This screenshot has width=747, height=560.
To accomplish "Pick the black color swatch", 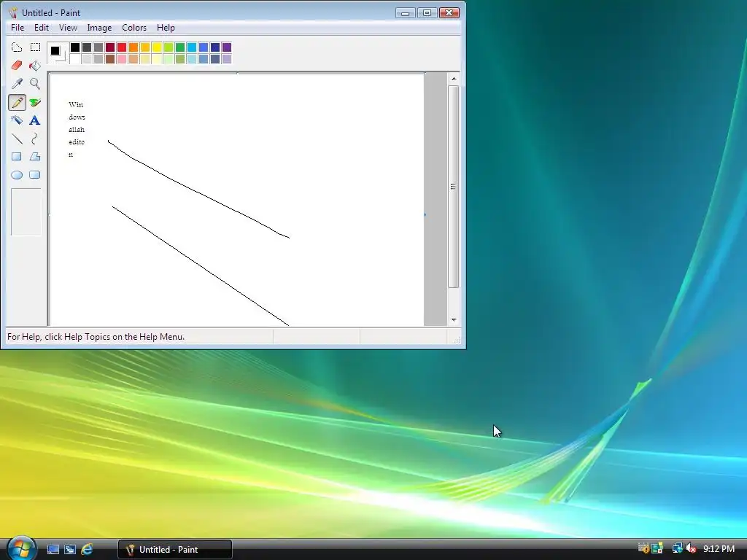I will click(75, 47).
